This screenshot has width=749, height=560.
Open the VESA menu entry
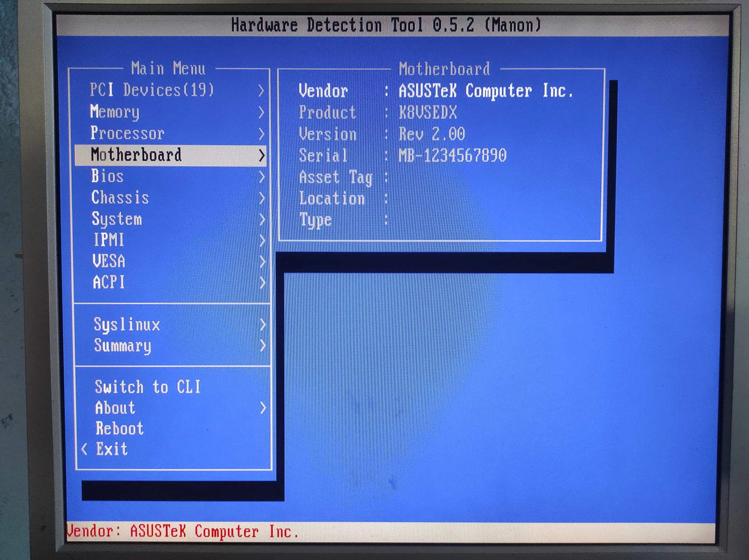coord(171,261)
